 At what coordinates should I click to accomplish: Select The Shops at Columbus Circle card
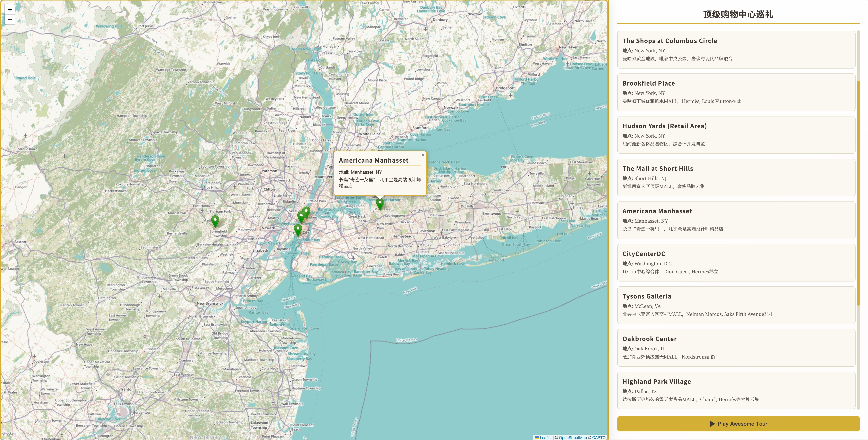pos(736,50)
